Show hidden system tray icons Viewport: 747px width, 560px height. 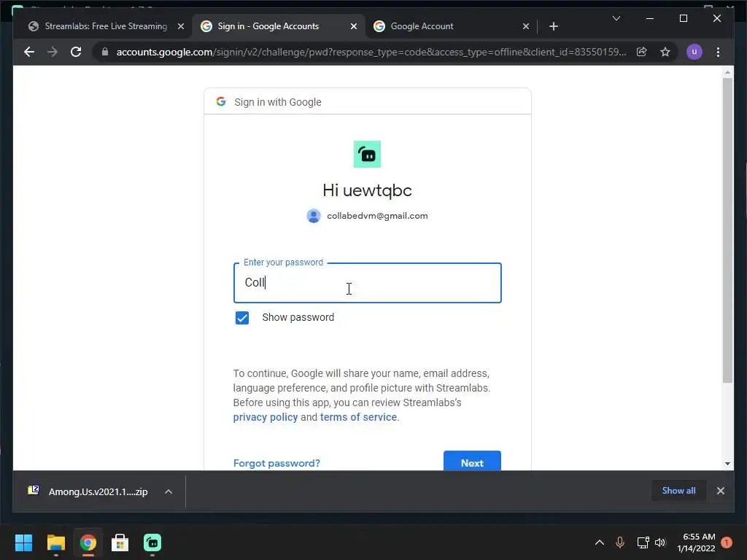(600, 542)
